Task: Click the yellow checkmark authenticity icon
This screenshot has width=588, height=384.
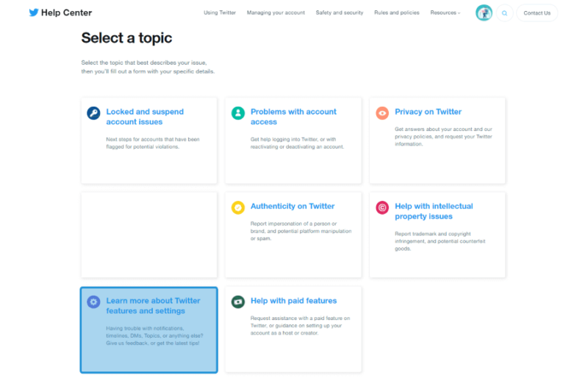Action: click(237, 207)
